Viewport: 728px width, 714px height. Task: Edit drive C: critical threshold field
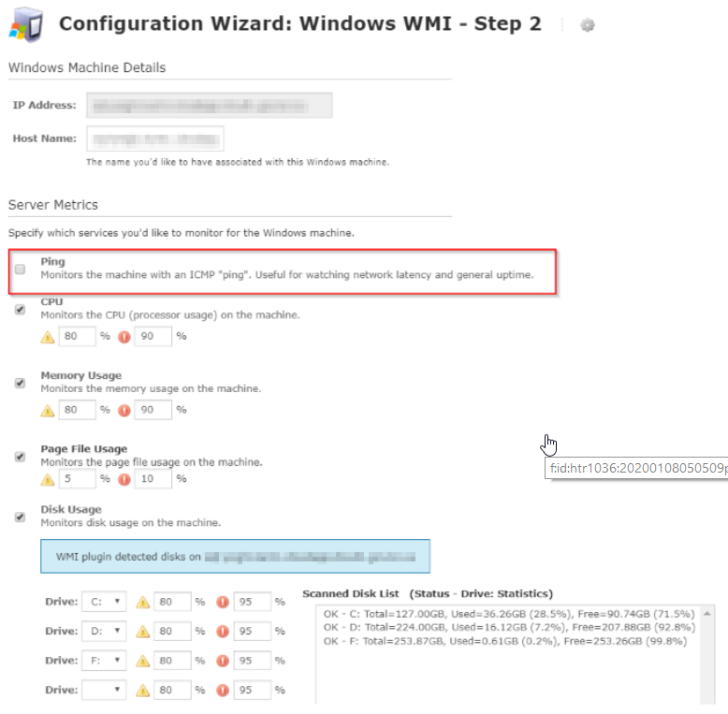coord(252,602)
